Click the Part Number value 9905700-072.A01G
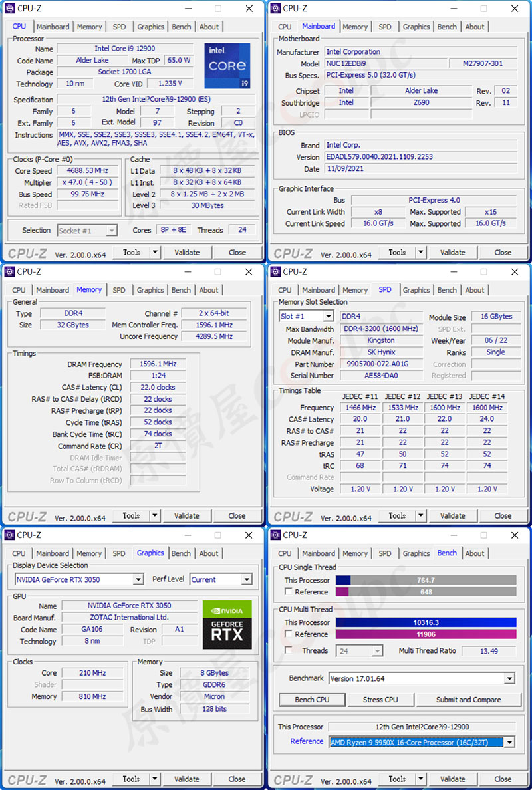Screen dimensions: 532x790 381,364
